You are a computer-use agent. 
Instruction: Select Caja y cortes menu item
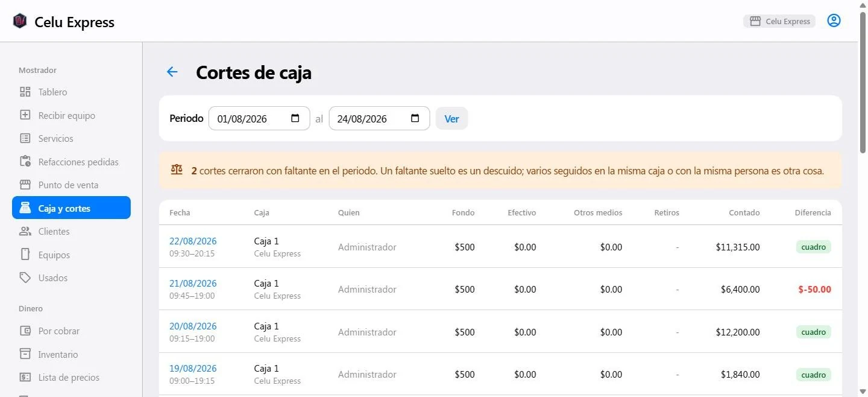(71, 208)
